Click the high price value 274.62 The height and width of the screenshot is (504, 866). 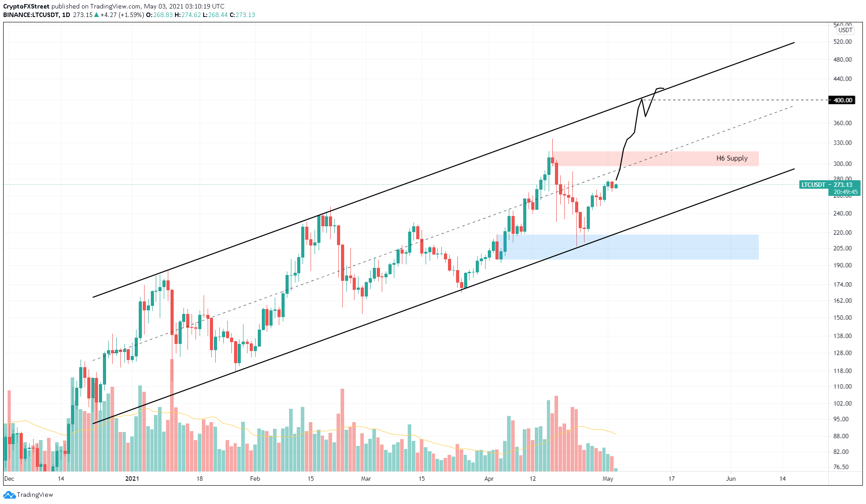click(191, 15)
